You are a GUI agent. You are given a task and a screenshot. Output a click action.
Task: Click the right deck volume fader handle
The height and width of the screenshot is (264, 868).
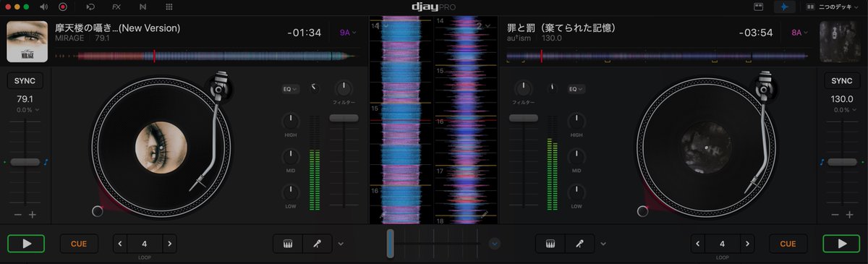pyautogui.click(x=524, y=117)
